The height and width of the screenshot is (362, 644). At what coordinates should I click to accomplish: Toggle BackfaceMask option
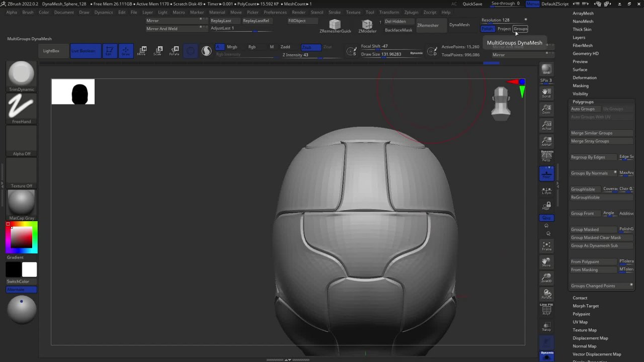[x=398, y=30]
